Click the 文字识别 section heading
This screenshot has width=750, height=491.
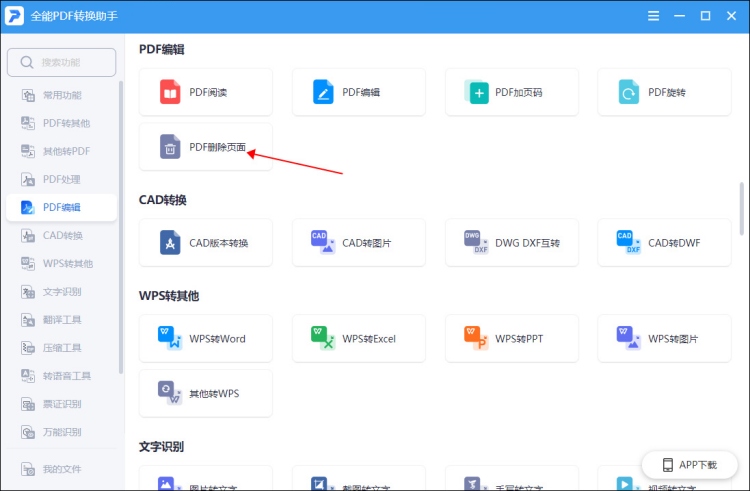161,447
